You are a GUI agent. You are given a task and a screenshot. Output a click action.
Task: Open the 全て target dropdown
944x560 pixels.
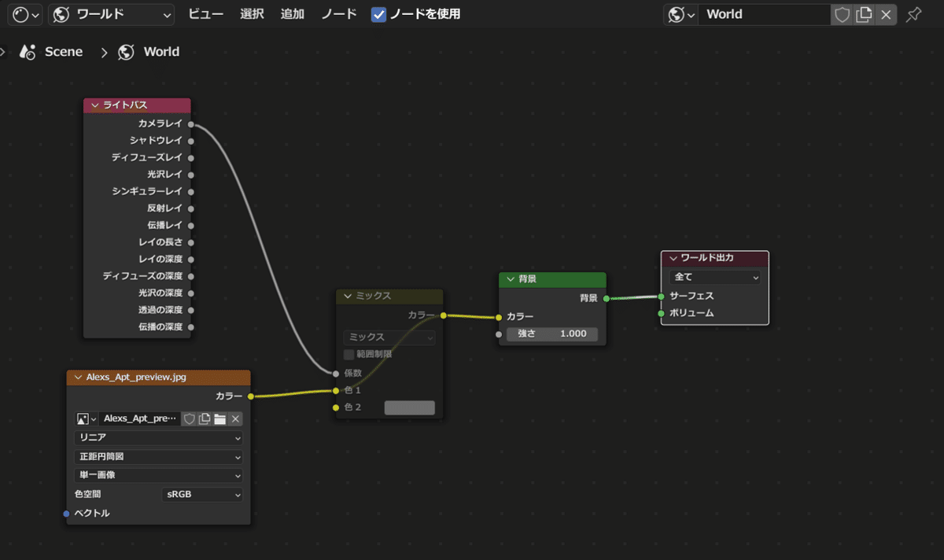(x=715, y=278)
